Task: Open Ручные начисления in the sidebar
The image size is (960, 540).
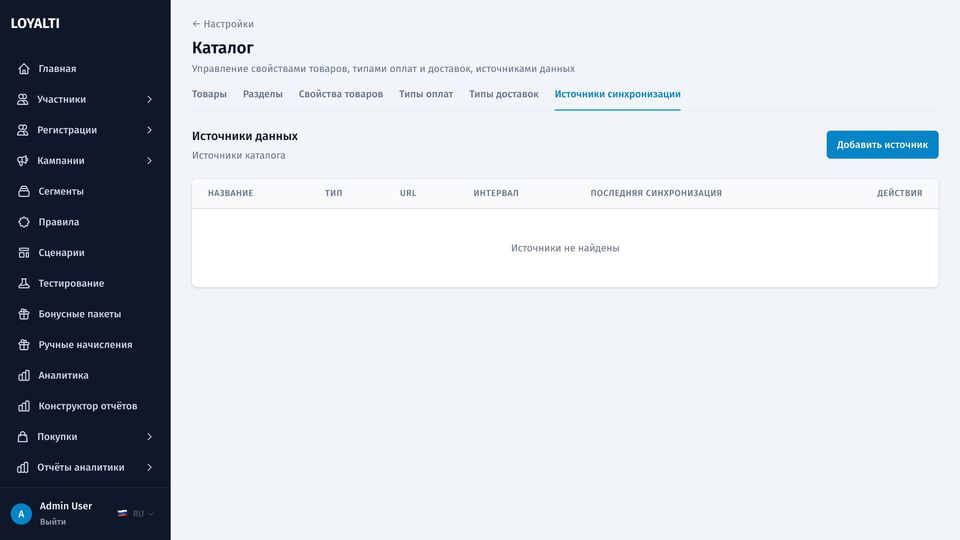Action: (85, 344)
